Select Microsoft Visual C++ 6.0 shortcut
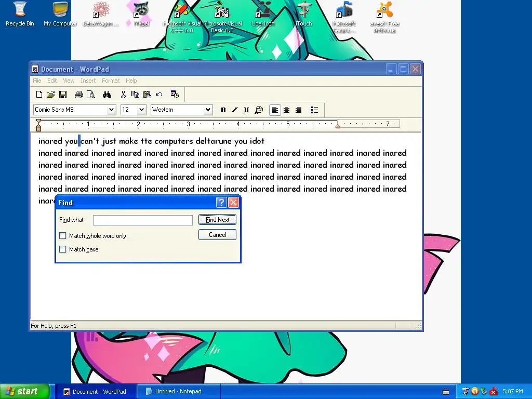 (182, 17)
